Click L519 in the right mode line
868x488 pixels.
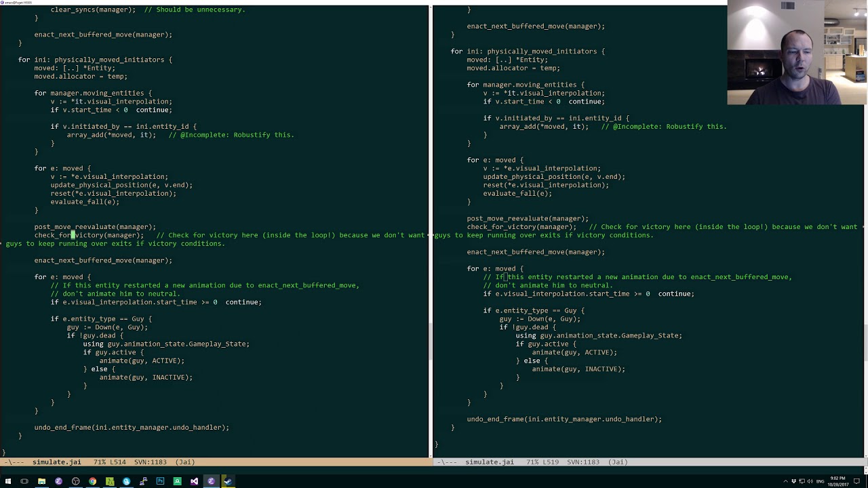(551, 462)
